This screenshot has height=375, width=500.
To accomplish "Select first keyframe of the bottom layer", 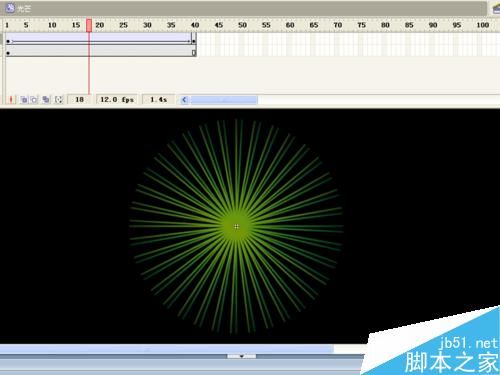I will [8, 53].
